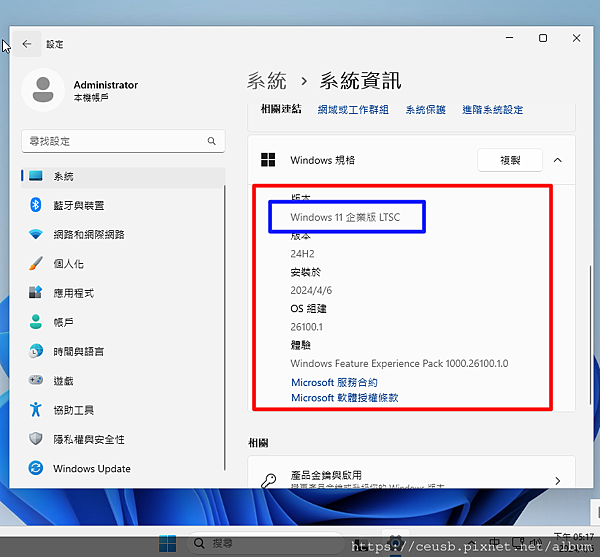Viewport: 600px width, 557px height.
Task: Click the key icon beside 產品金鑰與啟用
Action: [269, 480]
